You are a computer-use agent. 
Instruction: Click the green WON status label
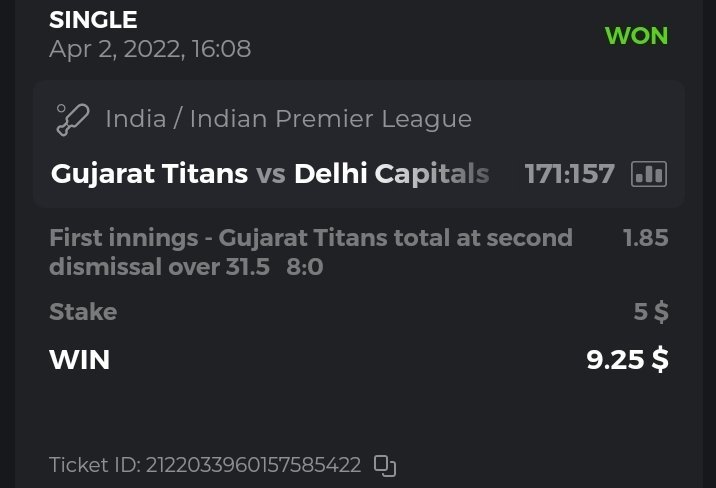pyautogui.click(x=636, y=35)
